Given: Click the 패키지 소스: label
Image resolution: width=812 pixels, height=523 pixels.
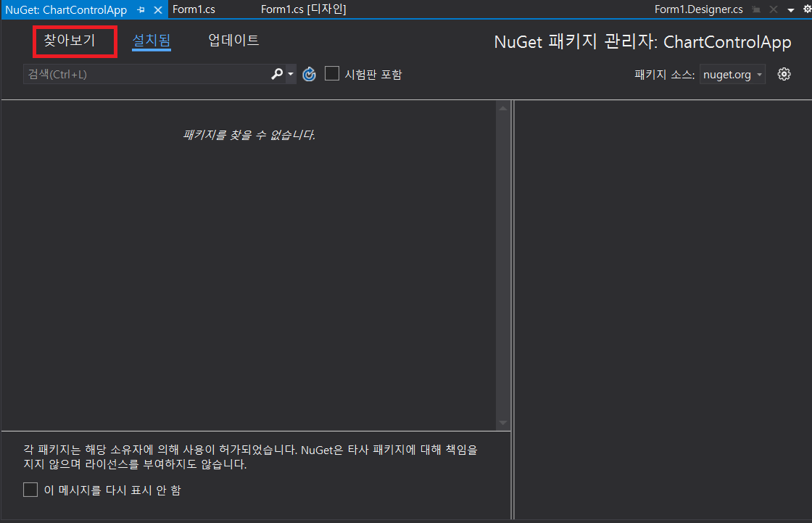Looking at the screenshot, I should 664,74.
